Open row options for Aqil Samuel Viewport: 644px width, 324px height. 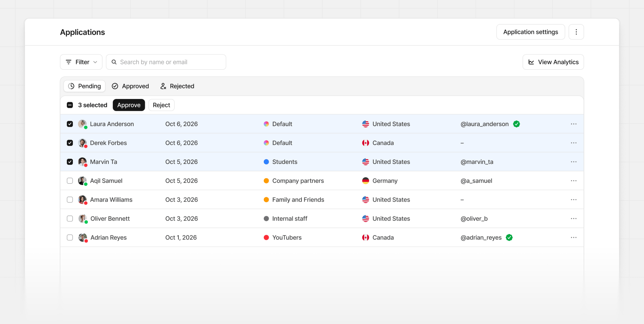pos(574,181)
